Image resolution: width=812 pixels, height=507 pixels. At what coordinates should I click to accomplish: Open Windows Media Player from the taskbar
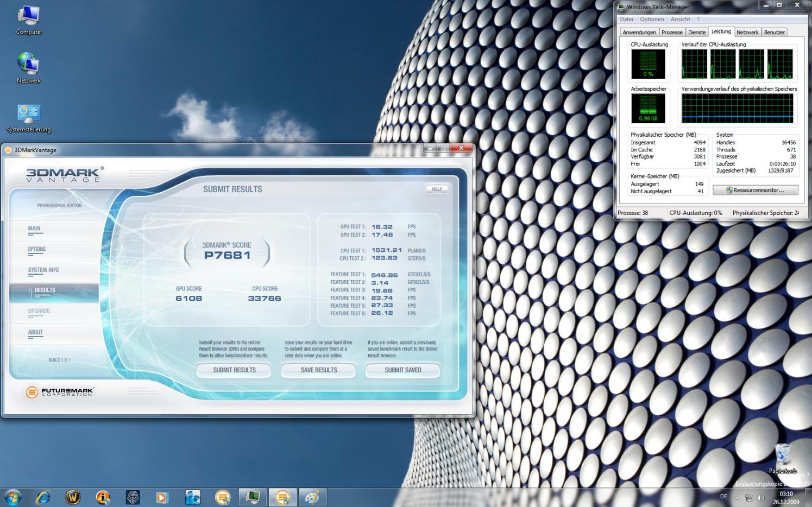(x=162, y=497)
